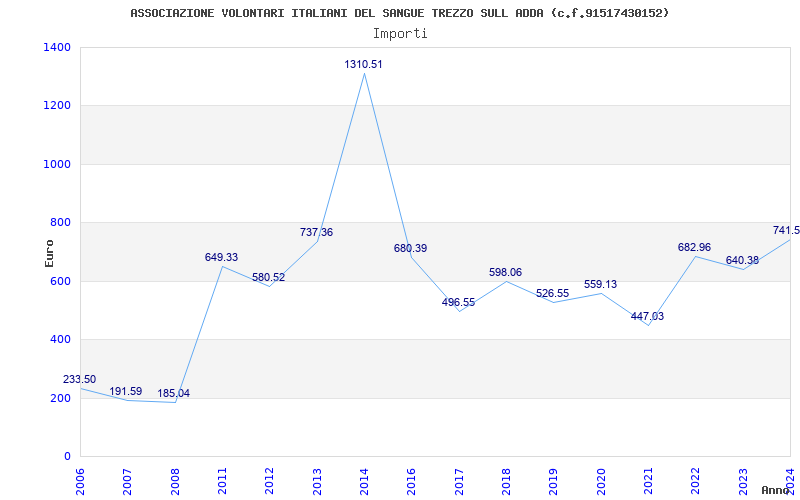This screenshot has height=500, width=800.
Task: Select the 649.33 data label
Action: pos(221,257)
